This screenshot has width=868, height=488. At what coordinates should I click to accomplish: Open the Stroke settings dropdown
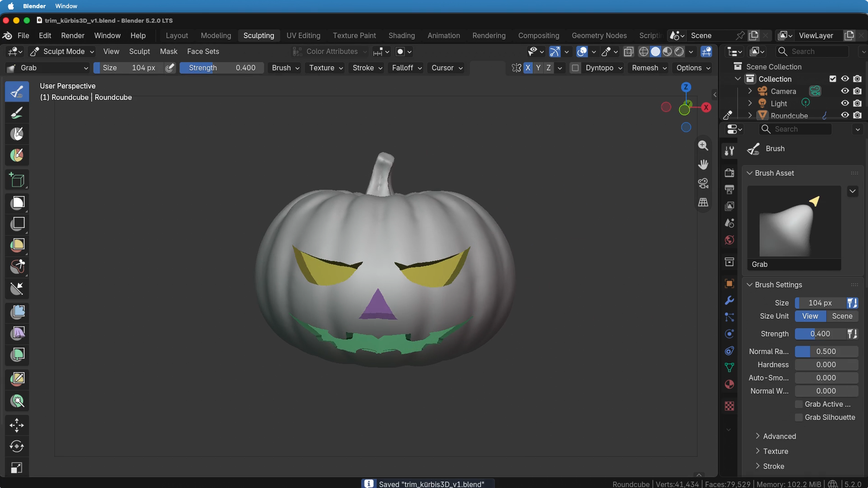(x=367, y=68)
